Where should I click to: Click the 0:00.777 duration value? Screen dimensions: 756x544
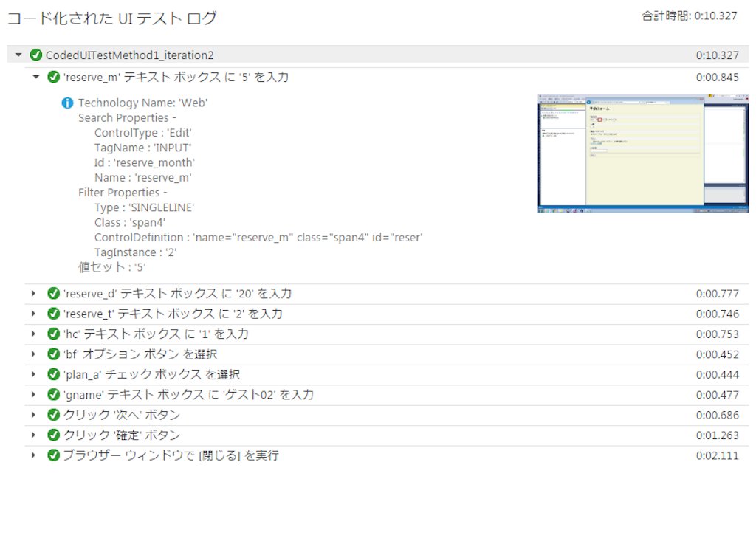[718, 294]
